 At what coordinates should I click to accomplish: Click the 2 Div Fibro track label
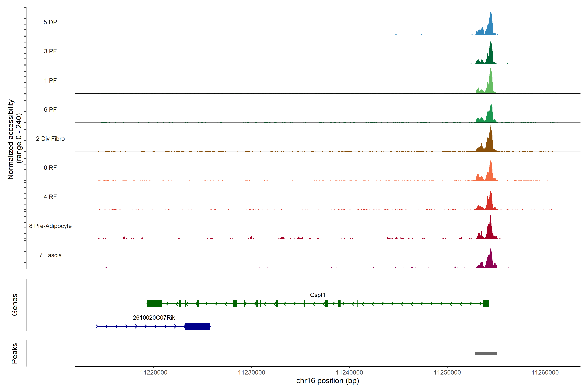point(50,139)
